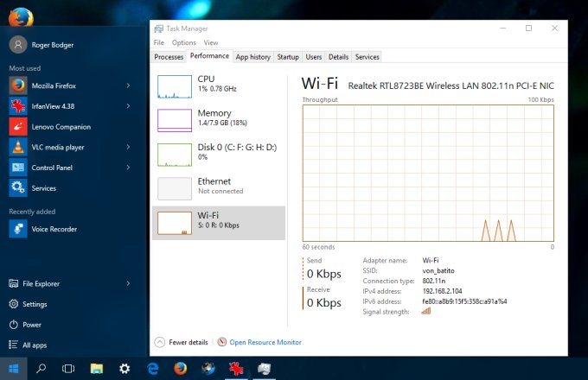588x380 pixels.
Task: Switch to the Details tab
Action: [x=339, y=57]
